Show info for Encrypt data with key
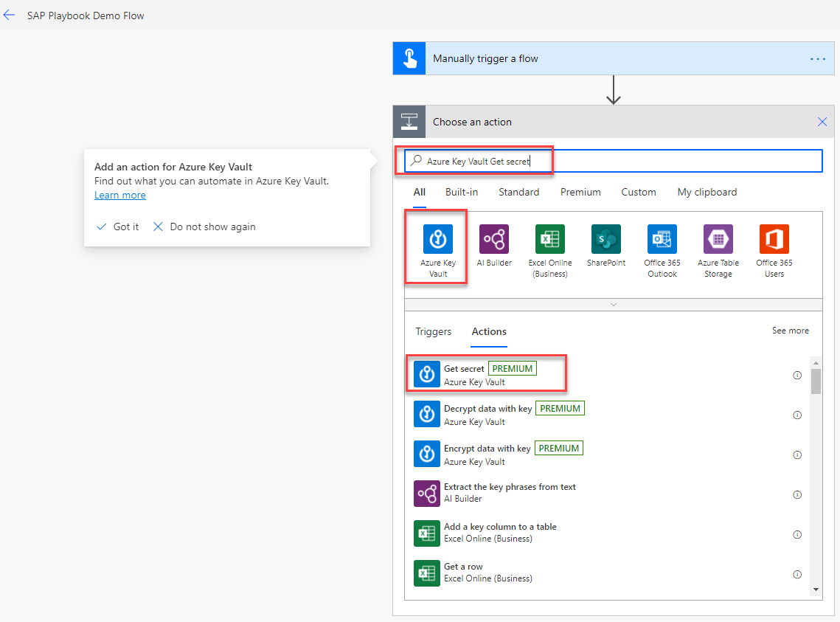Viewport: 840px width, 622px height. pyautogui.click(x=797, y=455)
